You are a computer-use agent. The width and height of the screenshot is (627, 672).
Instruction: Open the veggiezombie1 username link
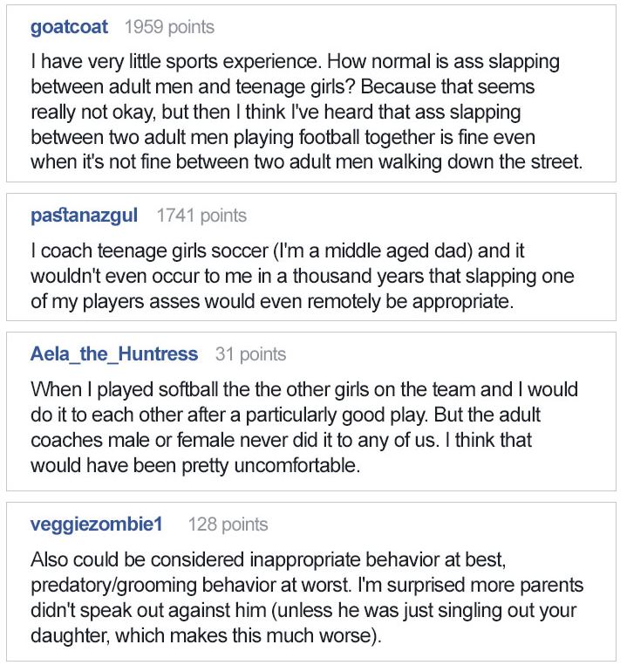pyautogui.click(x=97, y=525)
